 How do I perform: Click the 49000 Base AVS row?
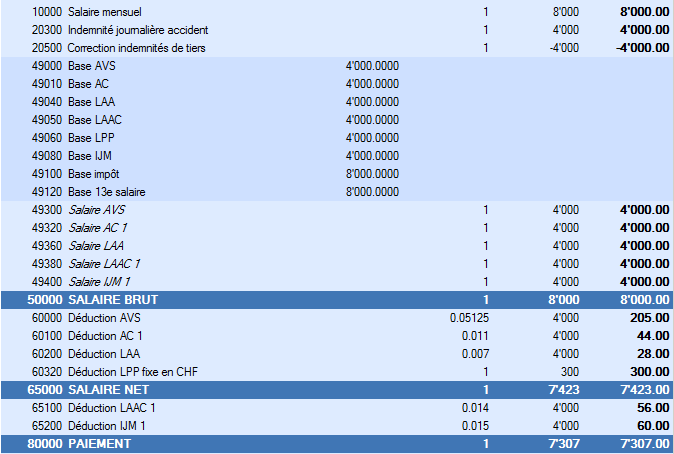click(x=337, y=66)
